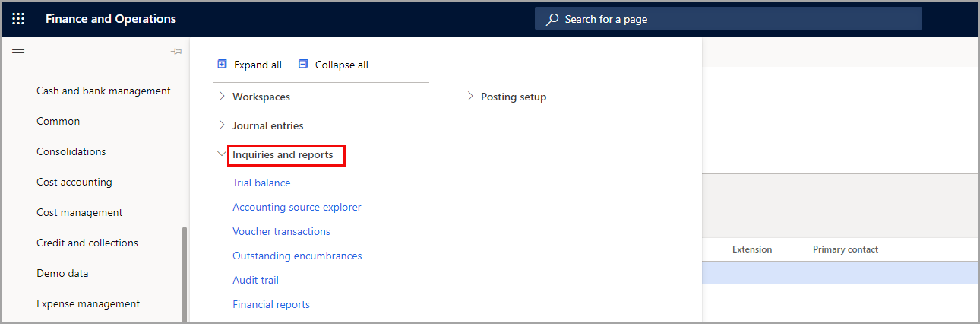The width and height of the screenshot is (980, 324).
Task: Click the Collapse all minus icon
Action: (303, 65)
